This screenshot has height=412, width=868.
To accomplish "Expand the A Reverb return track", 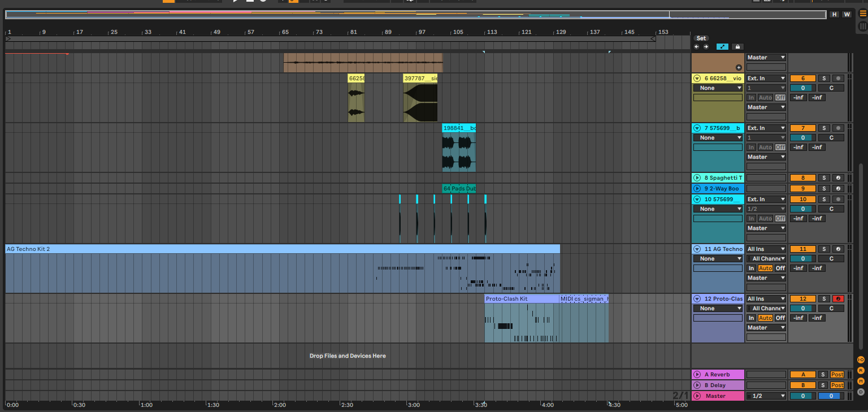I will tap(697, 375).
